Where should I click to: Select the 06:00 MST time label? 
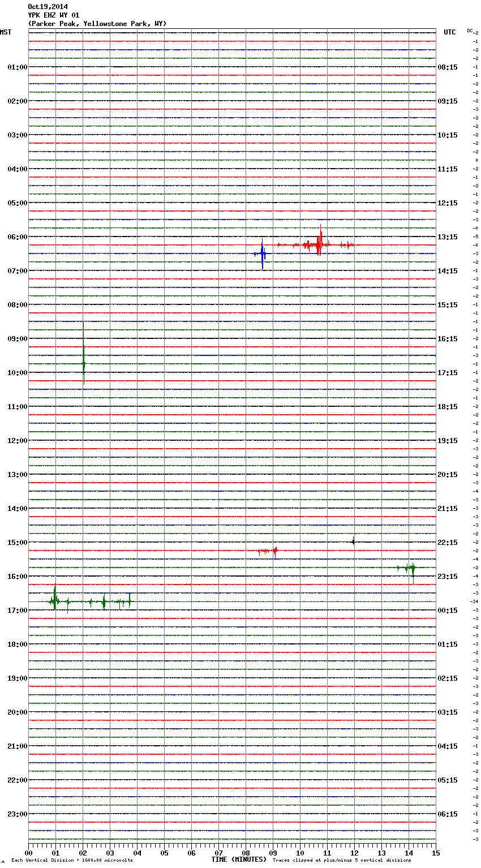click(18, 237)
